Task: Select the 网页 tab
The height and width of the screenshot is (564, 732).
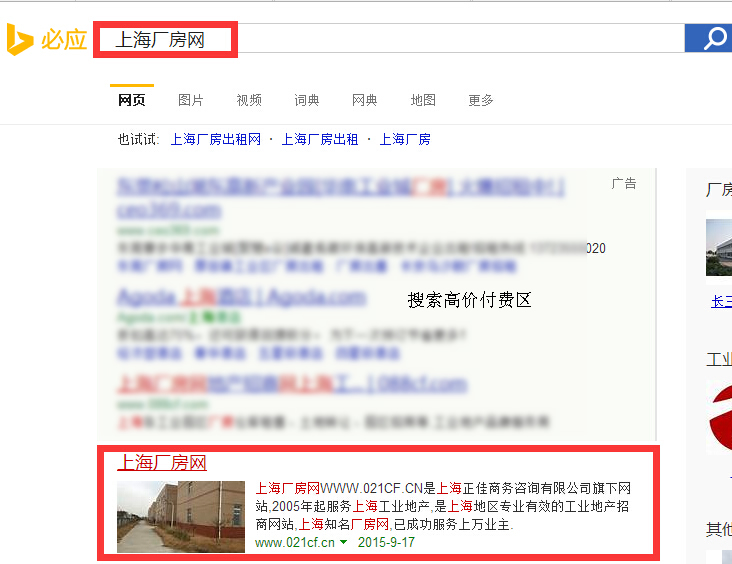Action: [x=132, y=100]
